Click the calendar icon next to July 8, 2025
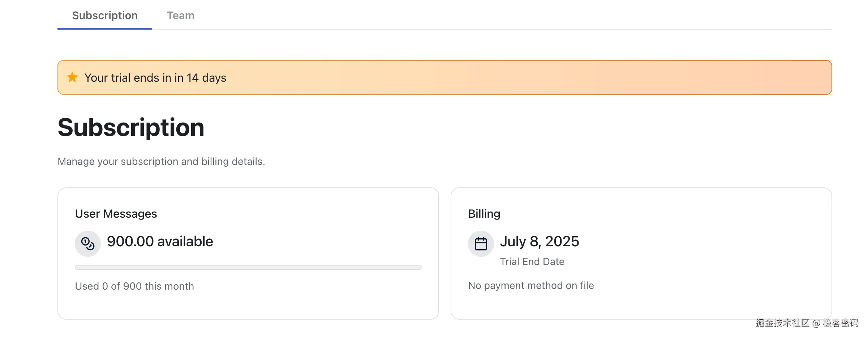868x337 pixels. pos(481,243)
